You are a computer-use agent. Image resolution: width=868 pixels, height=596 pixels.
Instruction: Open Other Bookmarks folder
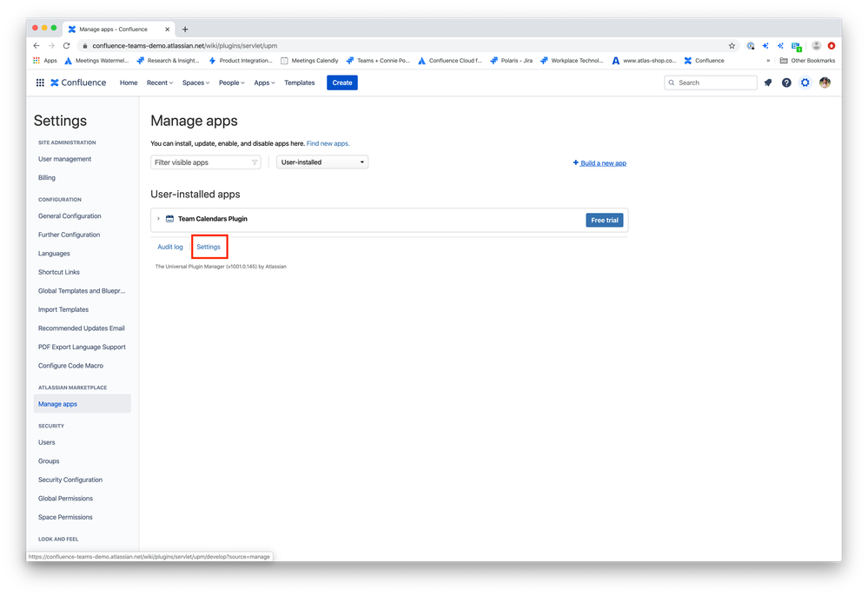point(807,61)
